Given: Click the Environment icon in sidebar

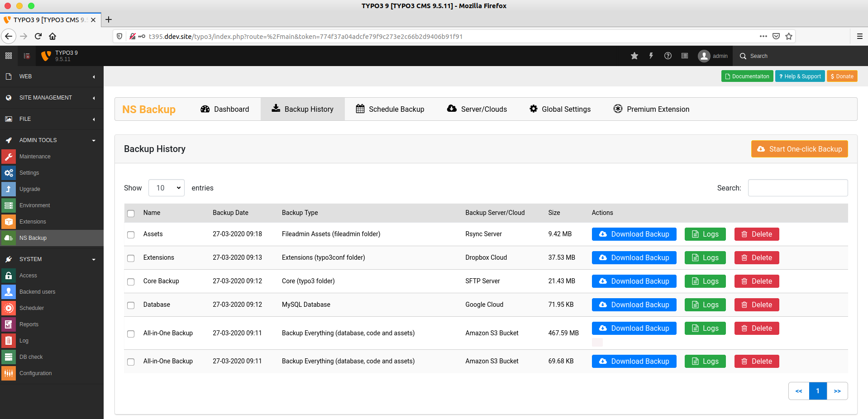Looking at the screenshot, I should tap(9, 205).
